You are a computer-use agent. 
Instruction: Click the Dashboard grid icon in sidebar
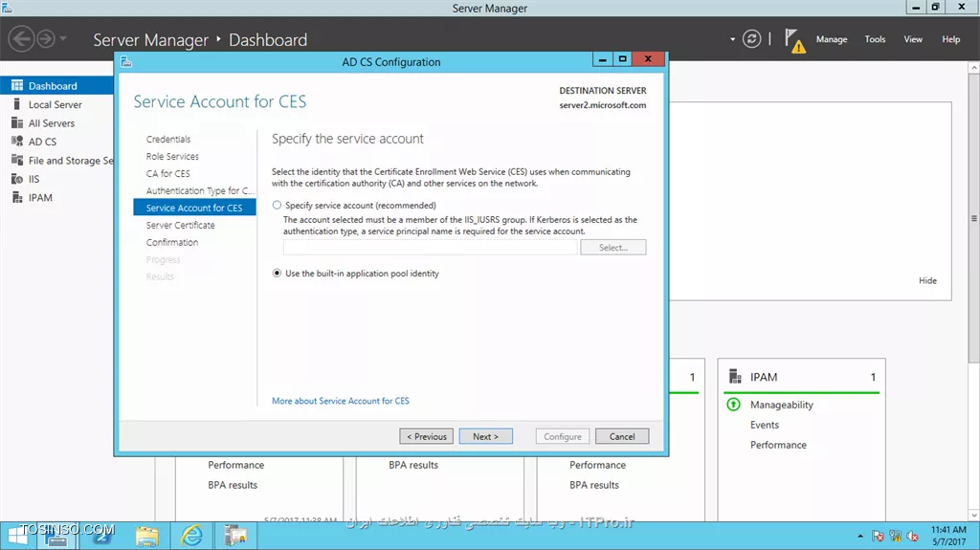point(17,86)
